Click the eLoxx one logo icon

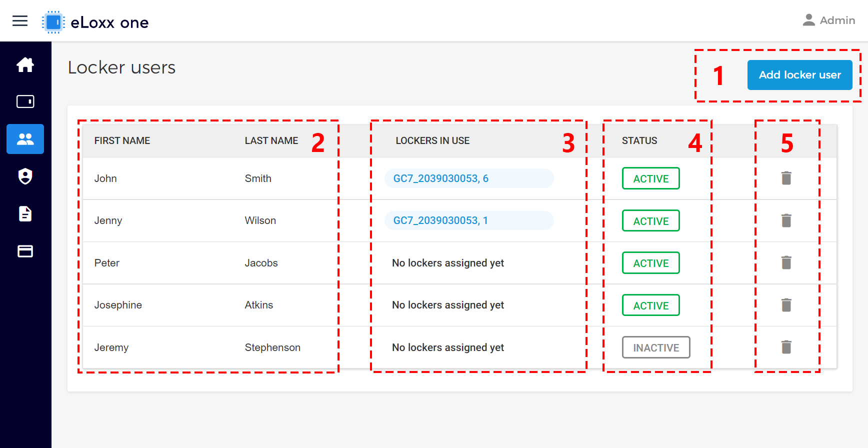click(x=53, y=22)
